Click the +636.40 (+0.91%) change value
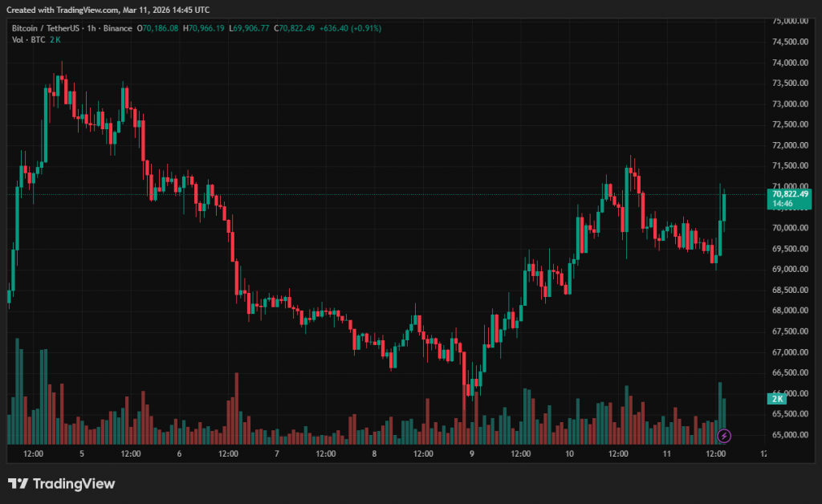This screenshot has width=822, height=504. tap(351, 28)
